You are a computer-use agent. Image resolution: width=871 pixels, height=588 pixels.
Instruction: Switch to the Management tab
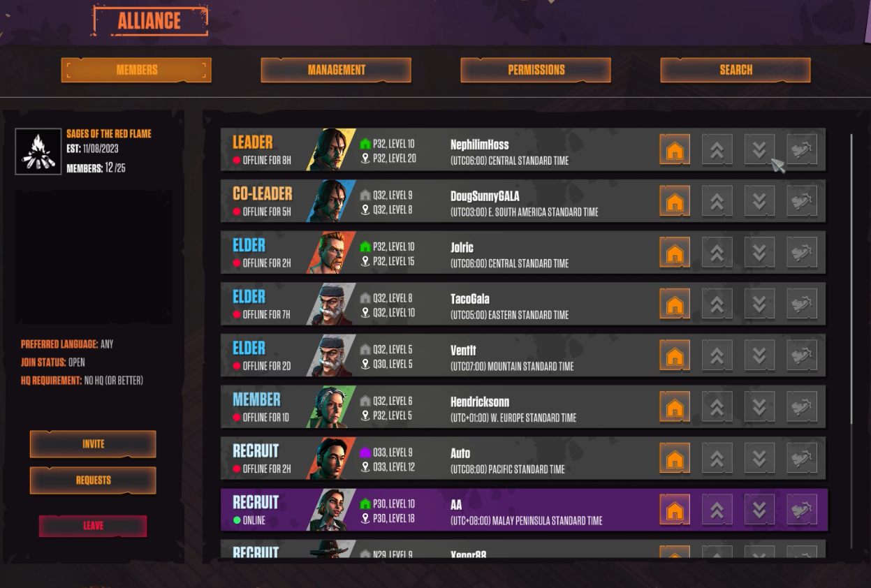tap(336, 70)
